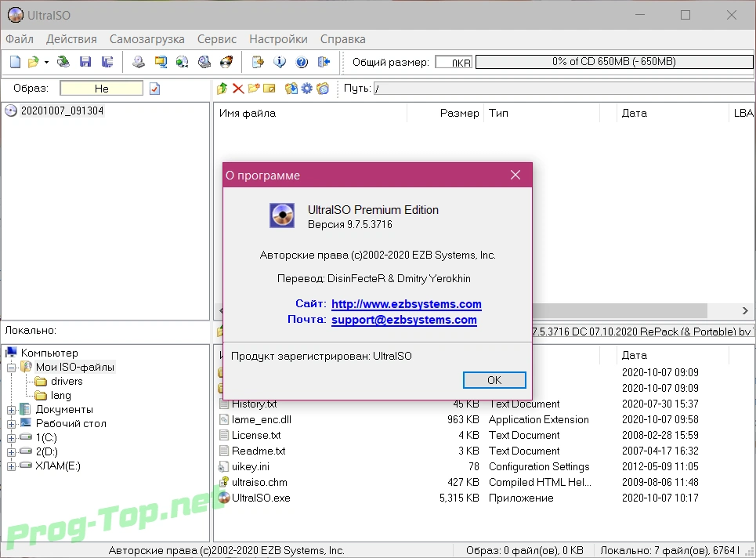Select the UltraISO.exe file
This screenshot has height=558, width=756.
[261, 498]
